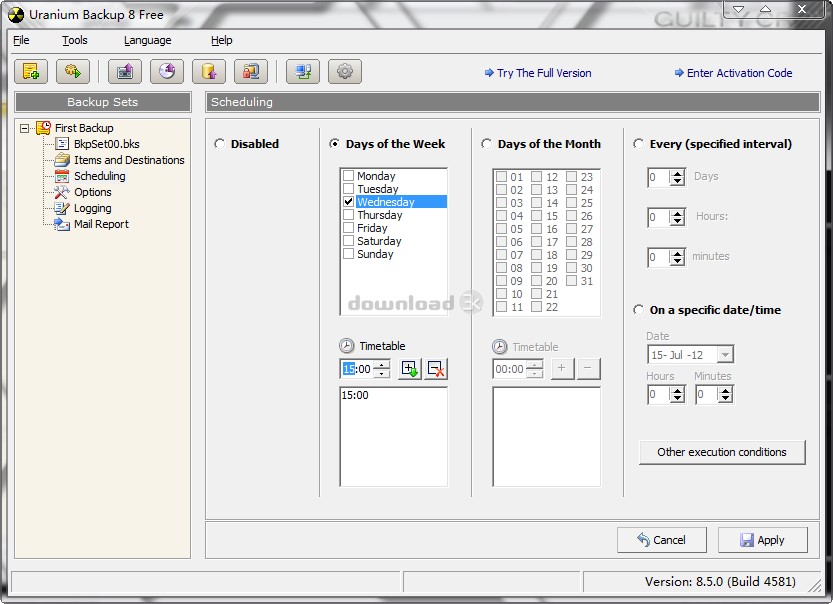This screenshot has height=604, width=833.
Task: Select the Disabled scheduling option
Action: (219, 144)
